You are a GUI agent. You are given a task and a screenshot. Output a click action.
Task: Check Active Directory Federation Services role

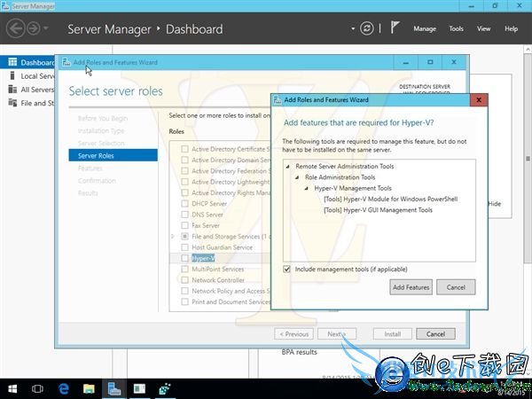pyautogui.click(x=185, y=170)
